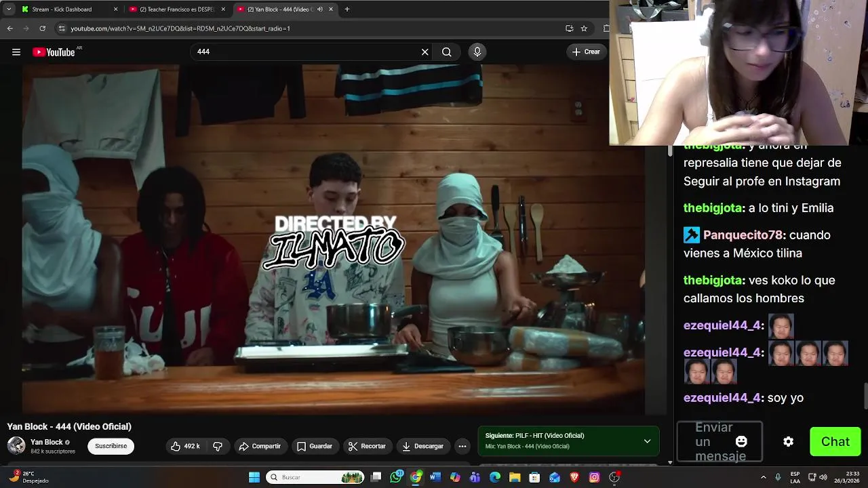Click the Guardar button
This screenshot has height=488, width=868.
[x=315, y=446]
